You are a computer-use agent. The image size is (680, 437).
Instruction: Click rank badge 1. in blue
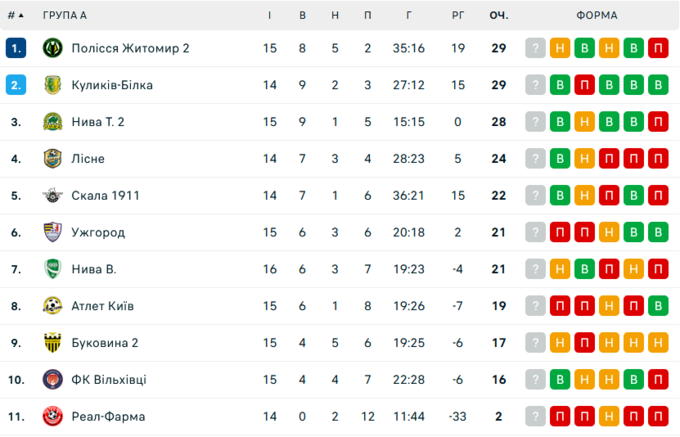point(15,48)
